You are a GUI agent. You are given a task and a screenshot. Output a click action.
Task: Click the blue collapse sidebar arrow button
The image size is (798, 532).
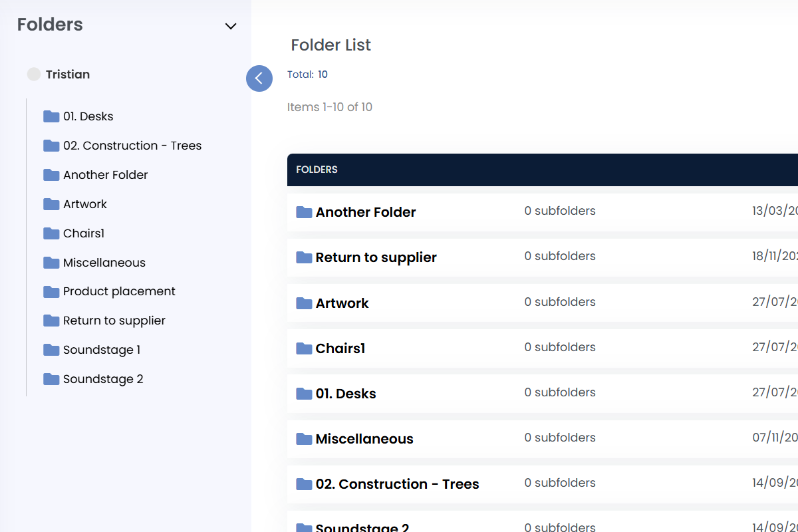point(259,78)
